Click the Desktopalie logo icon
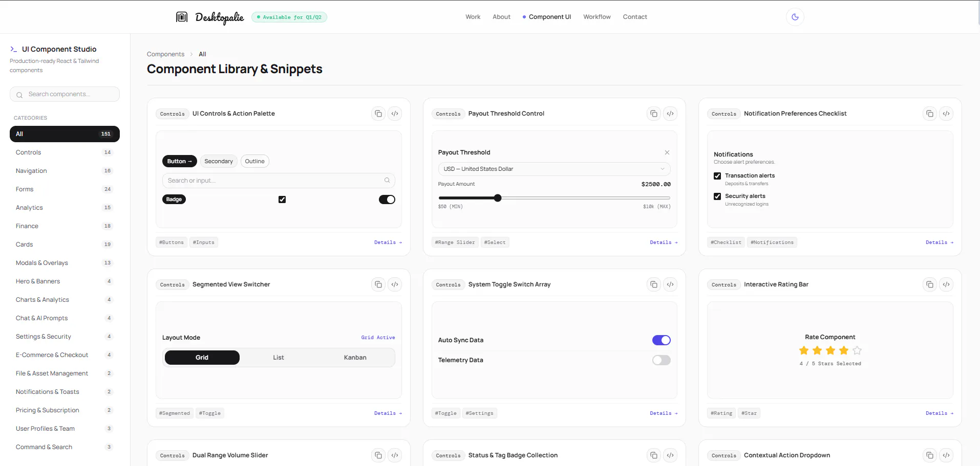The width and height of the screenshot is (980, 466). (182, 17)
